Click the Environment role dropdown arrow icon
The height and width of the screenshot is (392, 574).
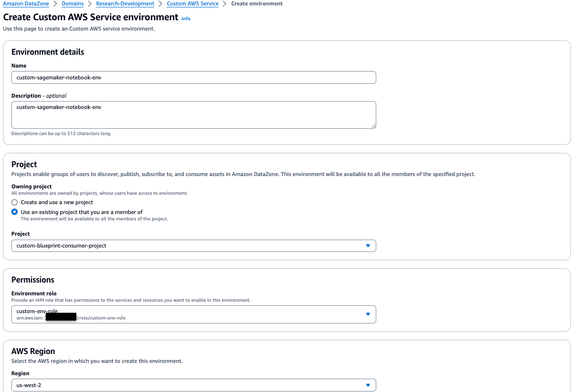[x=368, y=315]
